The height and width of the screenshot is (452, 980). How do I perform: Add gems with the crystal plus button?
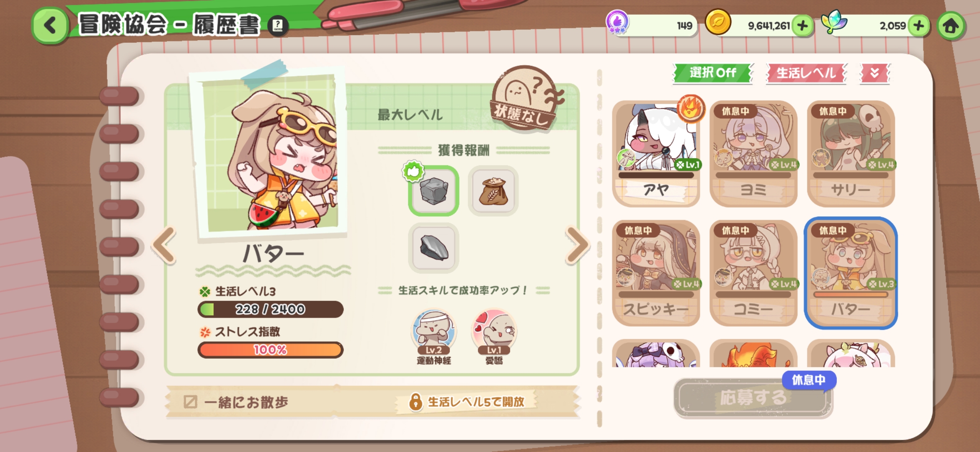(918, 26)
